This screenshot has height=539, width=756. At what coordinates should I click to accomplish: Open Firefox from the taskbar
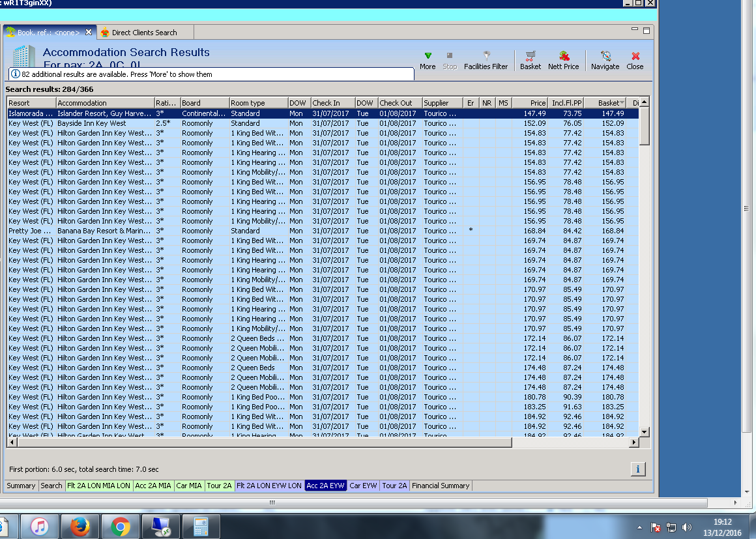point(80,527)
